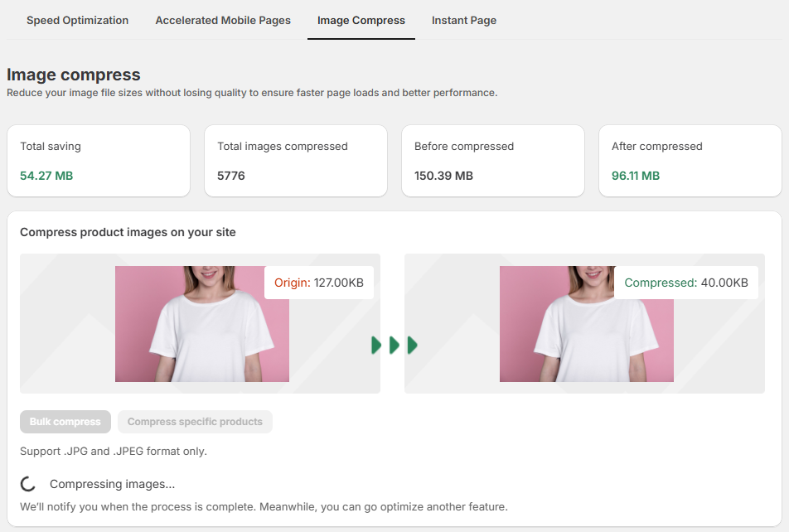Click the Compressing images status text
This screenshot has height=532, width=789.
point(112,484)
